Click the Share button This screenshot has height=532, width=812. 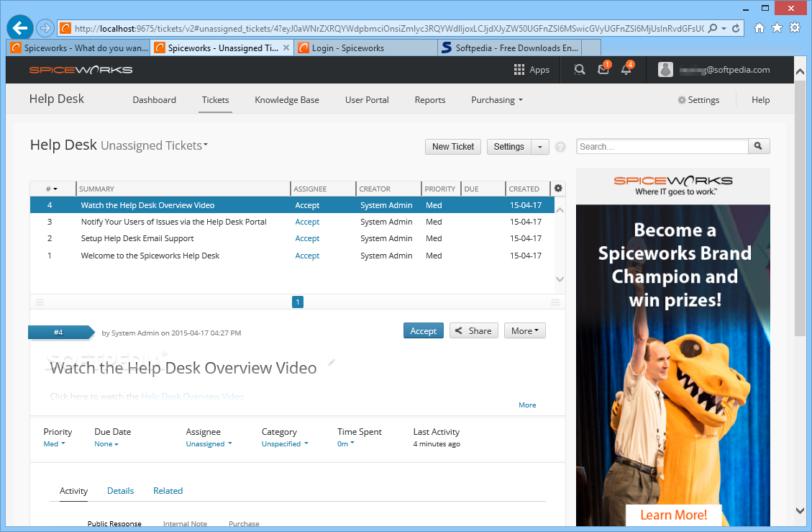click(x=473, y=331)
